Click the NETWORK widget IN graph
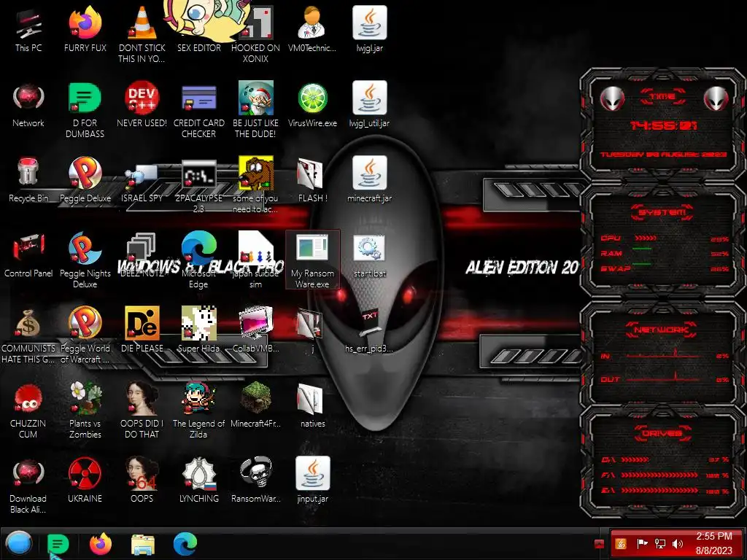Image resolution: width=747 pixels, height=560 pixels. tap(662, 355)
